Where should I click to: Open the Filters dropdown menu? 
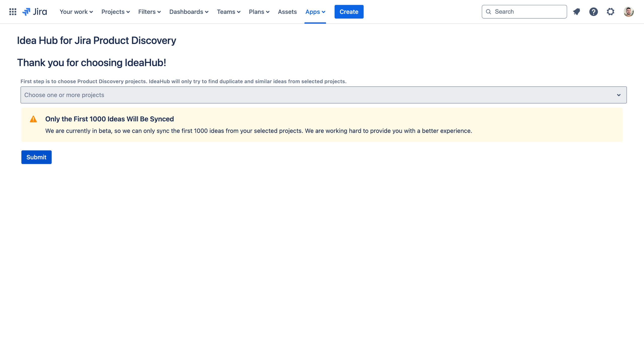(x=149, y=12)
